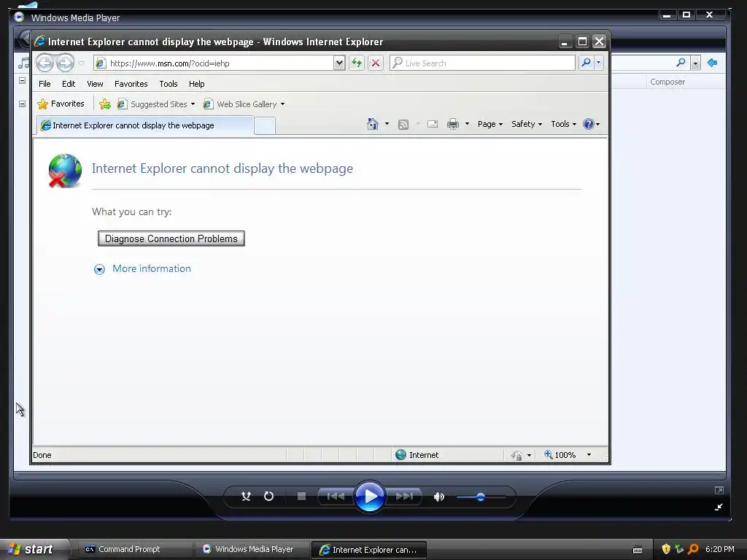747x560 pixels.
Task: Click the Live Search input box
Action: pos(482,63)
